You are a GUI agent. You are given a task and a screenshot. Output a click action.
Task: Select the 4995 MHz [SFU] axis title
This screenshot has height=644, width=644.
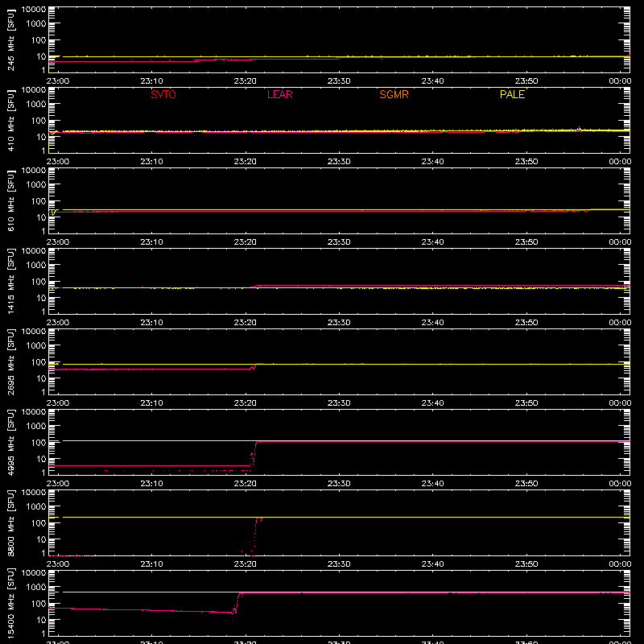(x=10, y=442)
